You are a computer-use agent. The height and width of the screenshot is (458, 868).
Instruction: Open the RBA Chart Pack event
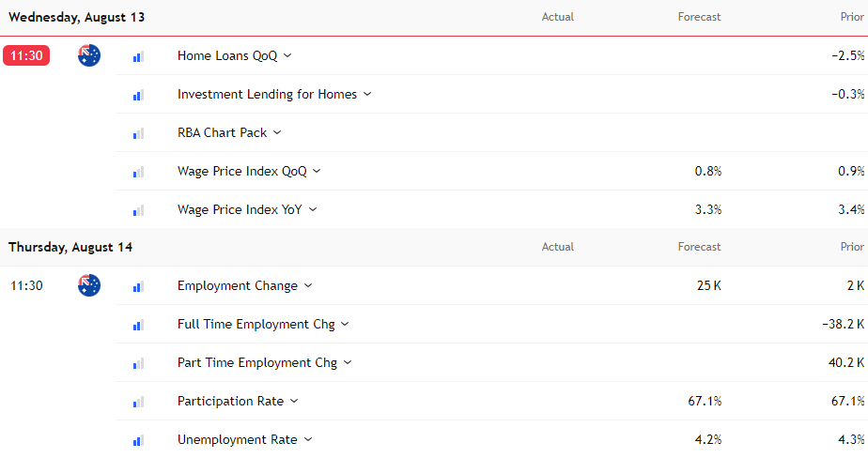click(222, 132)
